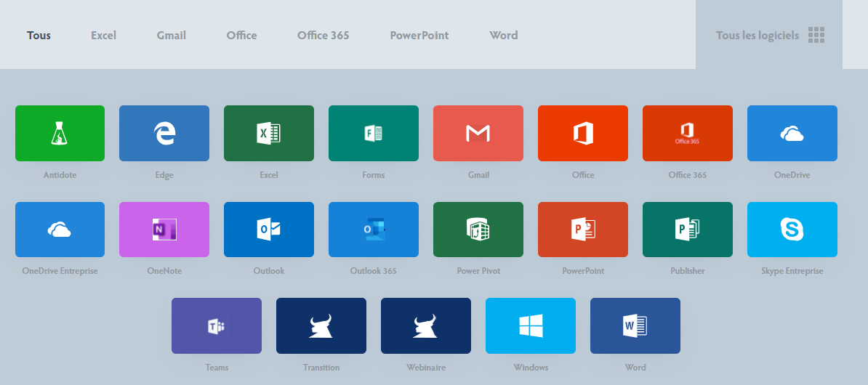Open the Antidote flask tile
This screenshot has width=868, height=385.
point(60,134)
